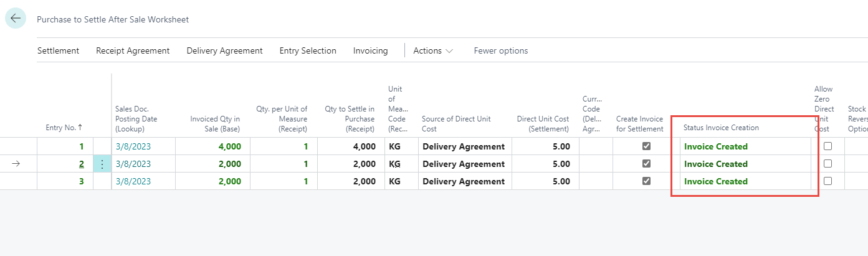The image size is (868, 256).
Task: Click Status Invoice Creation column header
Action: click(x=721, y=128)
